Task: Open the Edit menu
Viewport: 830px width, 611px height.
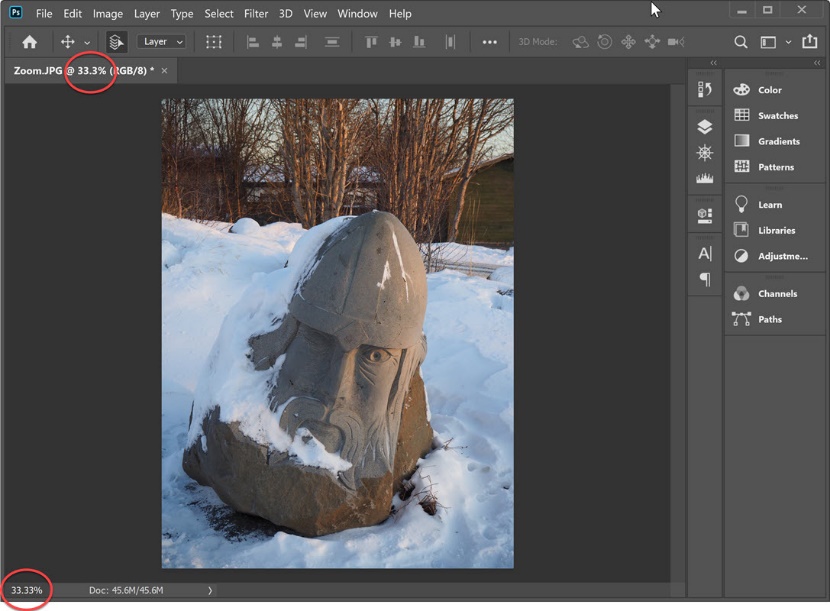Action: coord(73,14)
